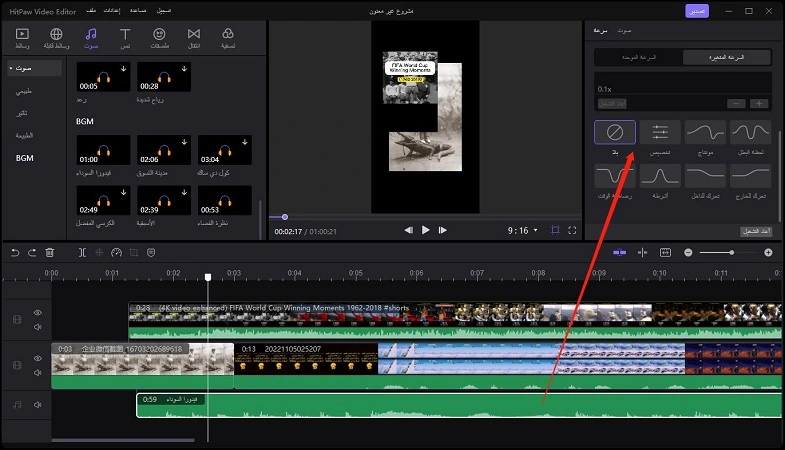Click the preview crop frame icon
Viewport: 785px width, 450px height.
(555, 230)
